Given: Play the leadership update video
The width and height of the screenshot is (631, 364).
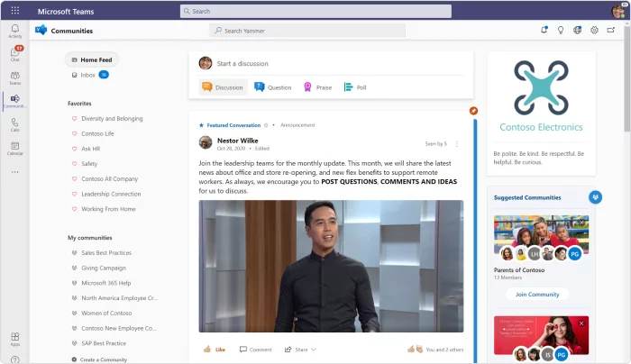Looking at the screenshot, I should 331,267.
